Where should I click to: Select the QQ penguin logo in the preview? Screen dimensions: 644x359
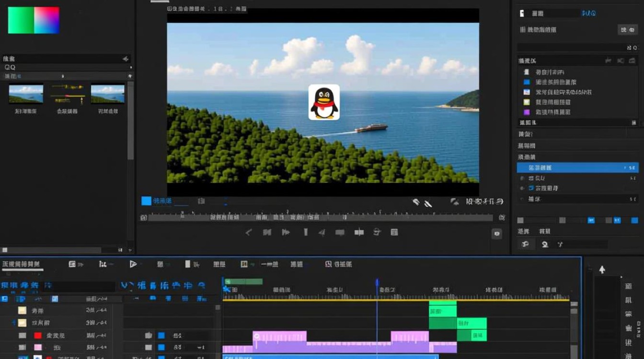tap(324, 102)
